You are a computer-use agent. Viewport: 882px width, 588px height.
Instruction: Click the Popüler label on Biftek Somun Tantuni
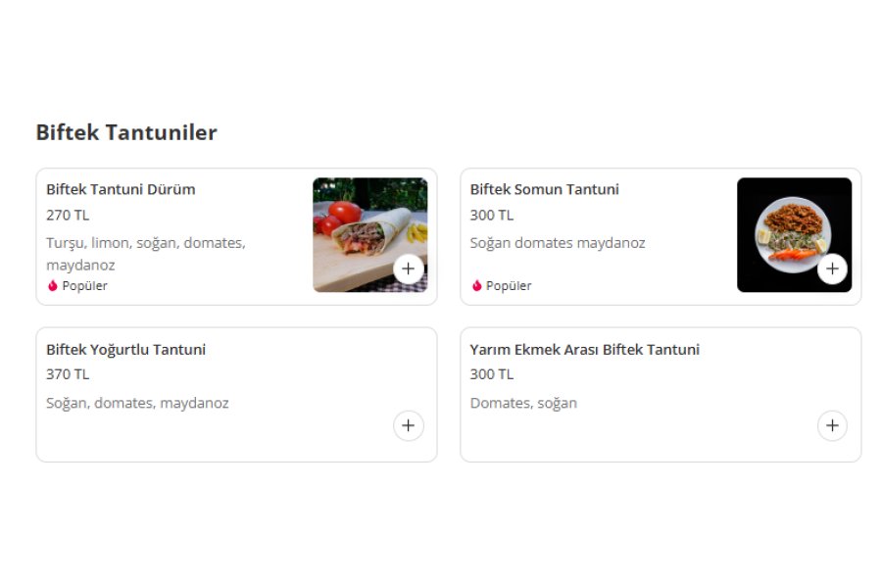coord(509,286)
